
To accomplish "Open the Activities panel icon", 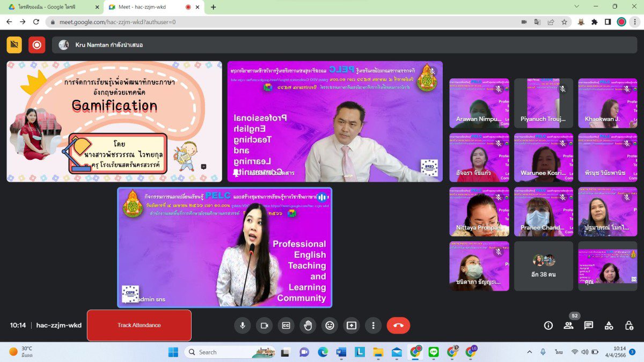I will tap(609, 325).
